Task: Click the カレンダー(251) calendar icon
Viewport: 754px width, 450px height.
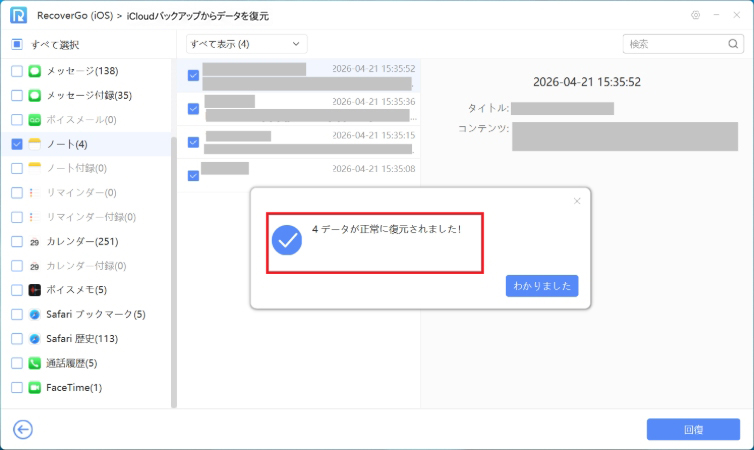Action: (x=35, y=241)
